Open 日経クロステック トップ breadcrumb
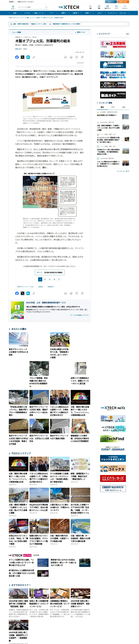 pyautogui.click(x=16, y=18)
